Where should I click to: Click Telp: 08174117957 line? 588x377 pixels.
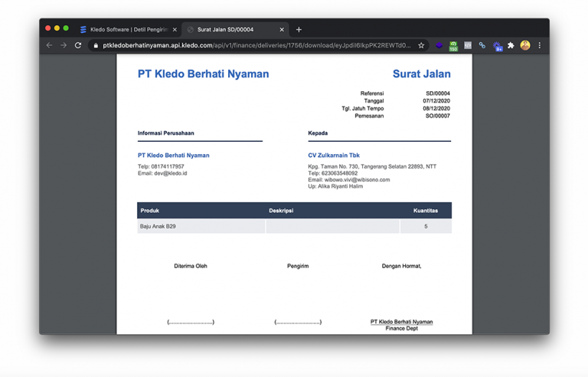tap(161, 166)
